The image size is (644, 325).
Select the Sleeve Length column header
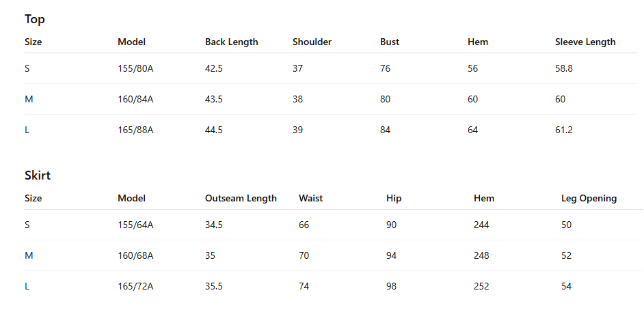[x=585, y=42]
